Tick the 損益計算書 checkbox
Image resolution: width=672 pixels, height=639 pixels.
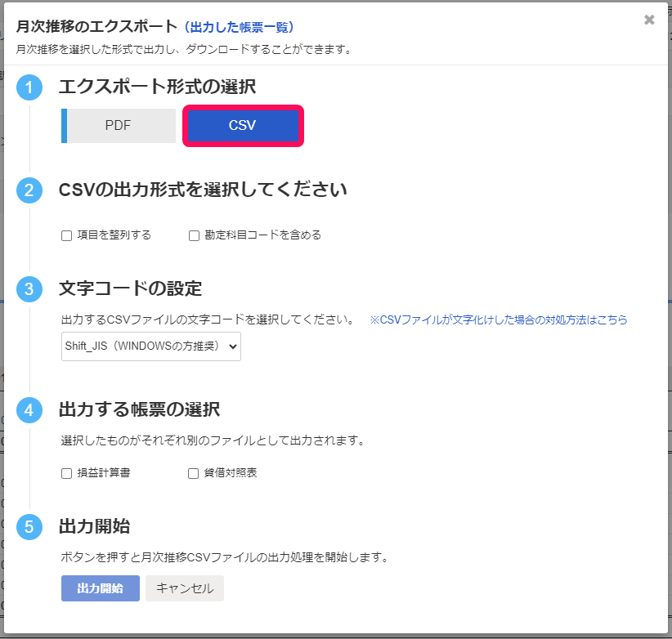66,473
